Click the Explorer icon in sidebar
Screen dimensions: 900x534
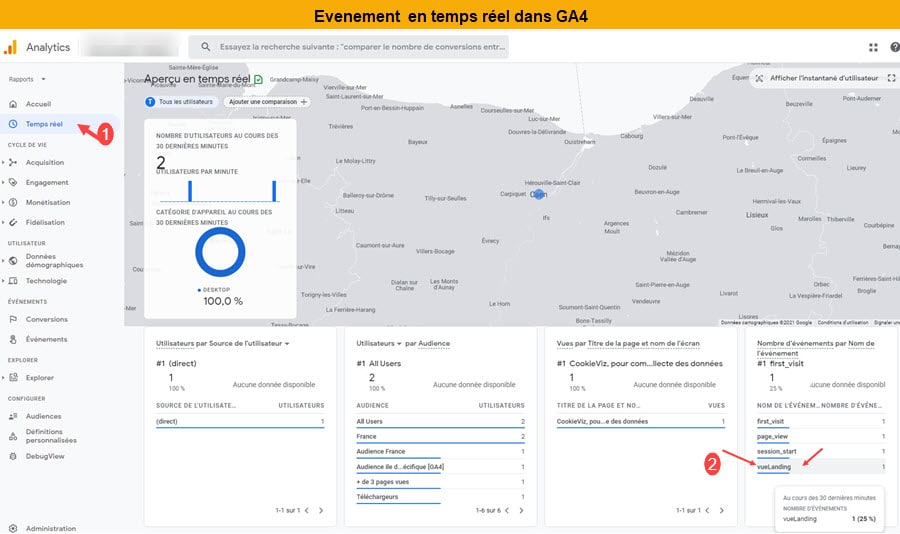13,377
